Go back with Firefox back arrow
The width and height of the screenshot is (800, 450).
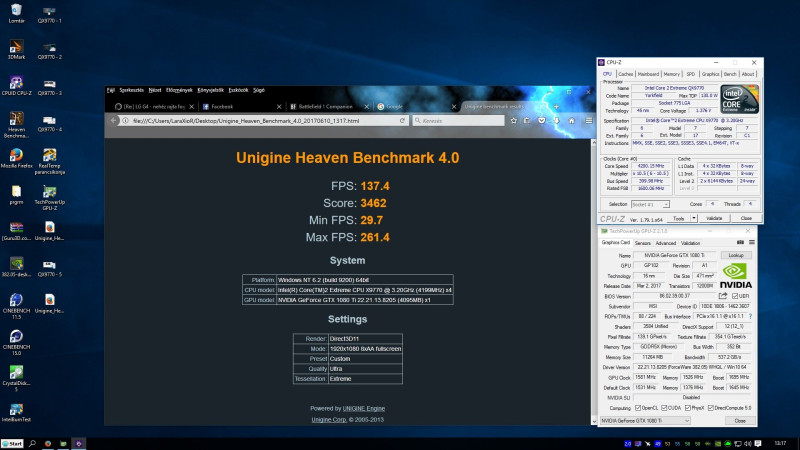click(x=113, y=121)
